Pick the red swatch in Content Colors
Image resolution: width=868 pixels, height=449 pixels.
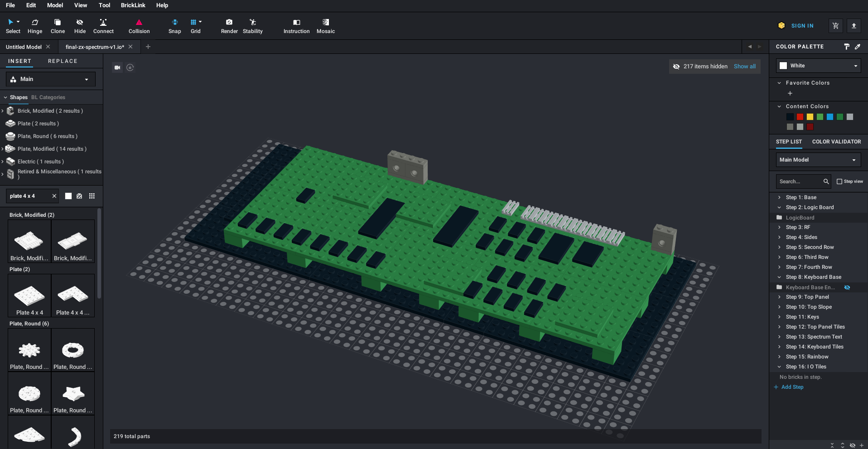point(800,117)
